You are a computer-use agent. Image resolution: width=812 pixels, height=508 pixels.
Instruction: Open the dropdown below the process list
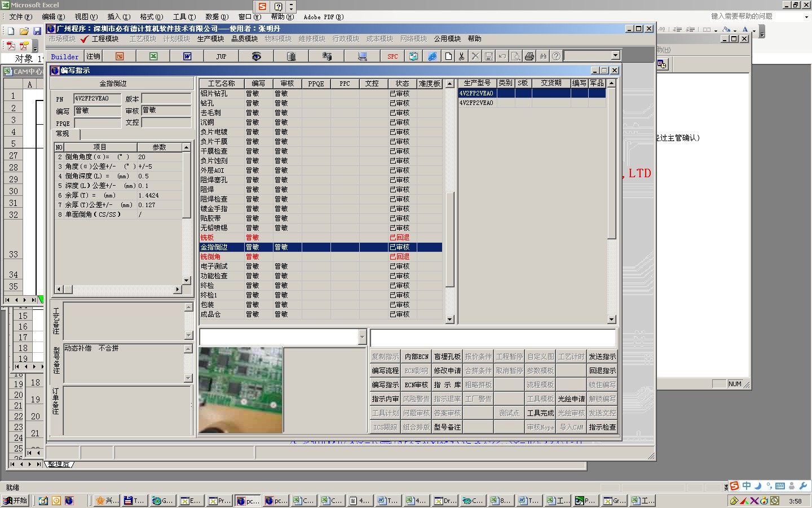click(x=362, y=337)
